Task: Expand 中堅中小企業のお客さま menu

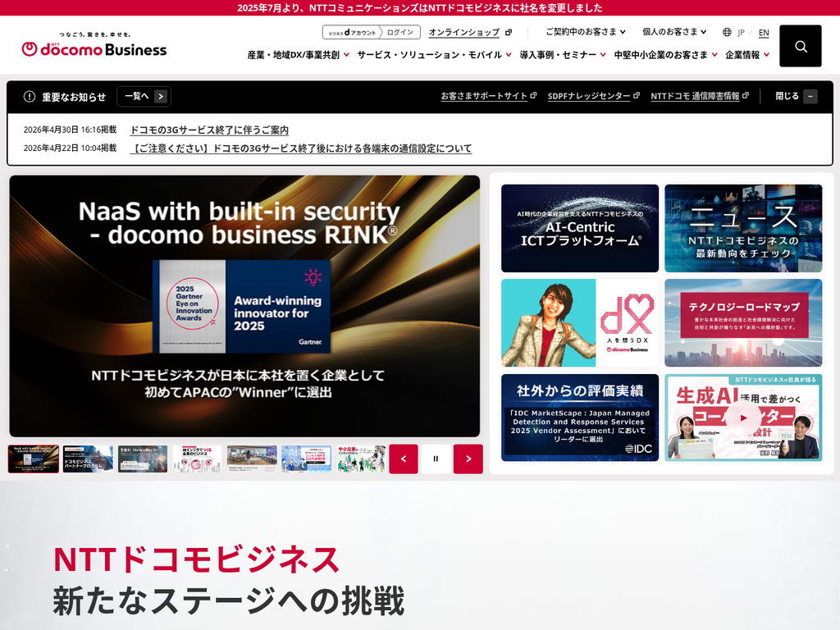Action: (x=665, y=55)
